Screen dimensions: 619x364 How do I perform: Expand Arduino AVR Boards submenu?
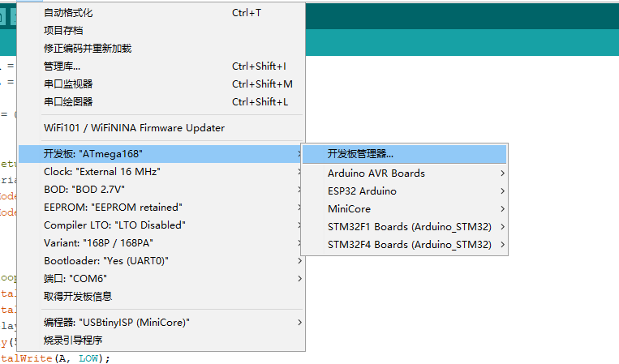click(376, 173)
